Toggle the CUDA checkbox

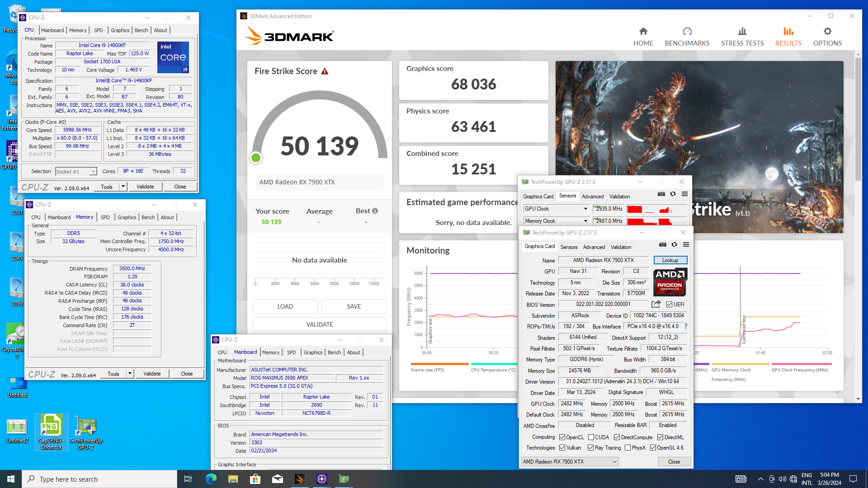pos(591,437)
